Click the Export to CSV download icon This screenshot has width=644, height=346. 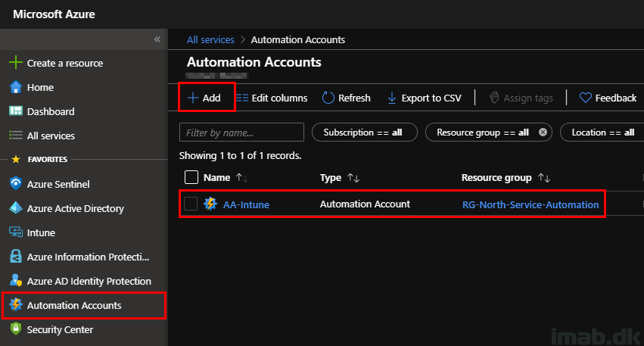click(x=392, y=98)
